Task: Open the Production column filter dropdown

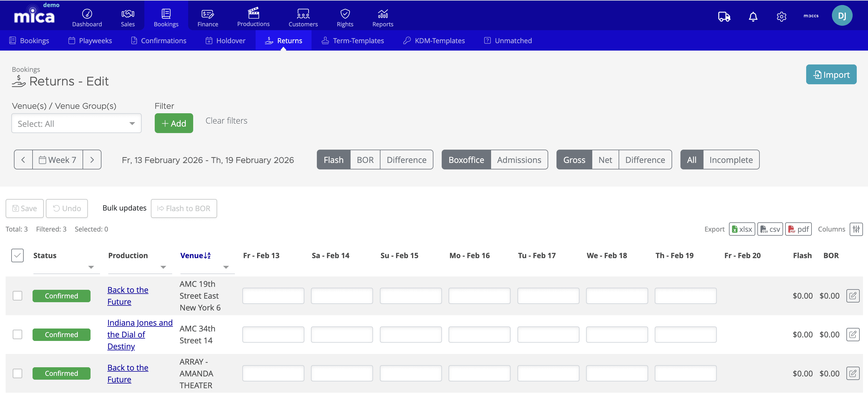Action: [x=163, y=267]
